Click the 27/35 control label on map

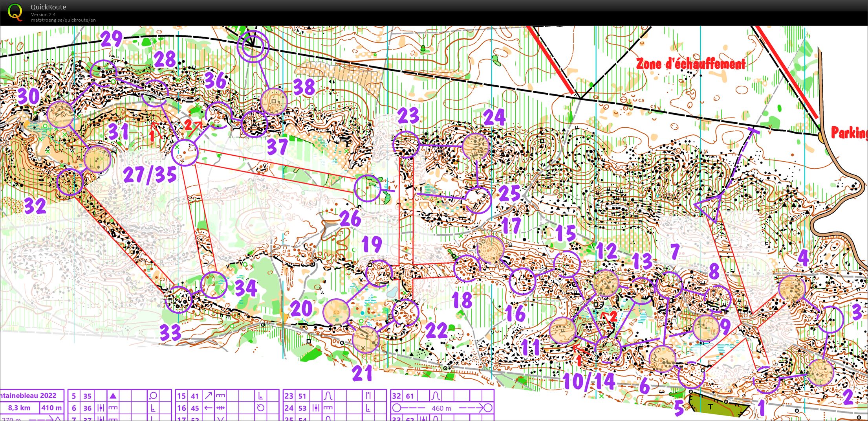pos(150,175)
